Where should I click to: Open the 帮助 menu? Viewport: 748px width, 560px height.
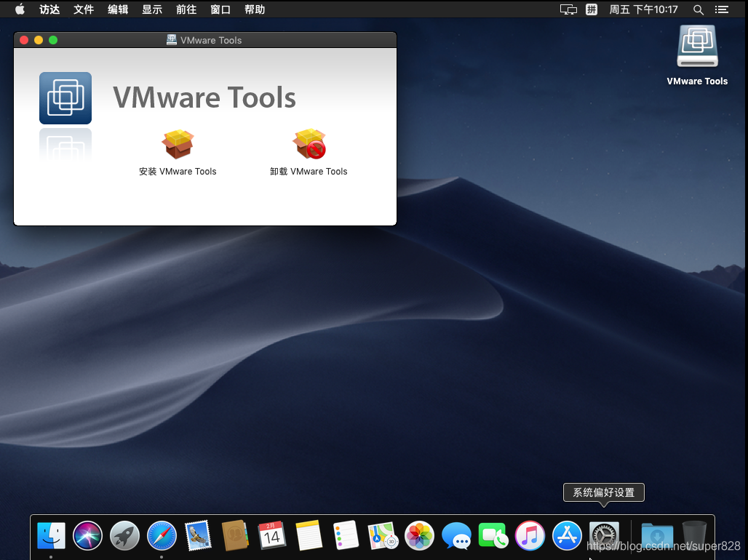255,9
